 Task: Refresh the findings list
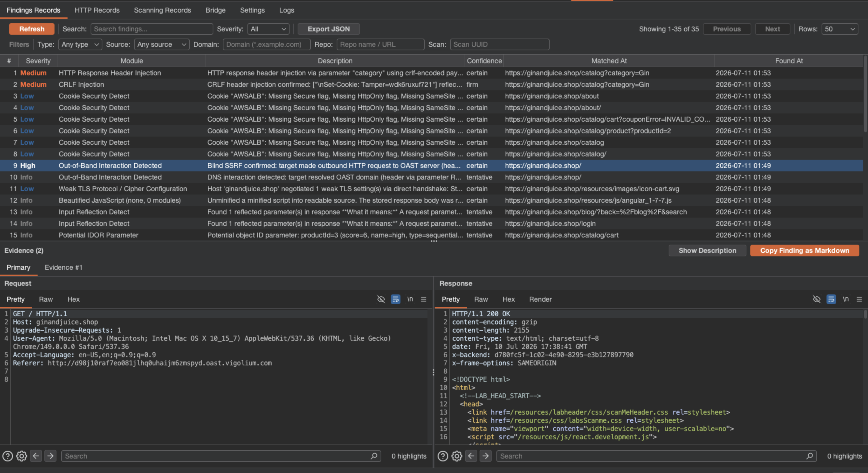pyautogui.click(x=32, y=29)
